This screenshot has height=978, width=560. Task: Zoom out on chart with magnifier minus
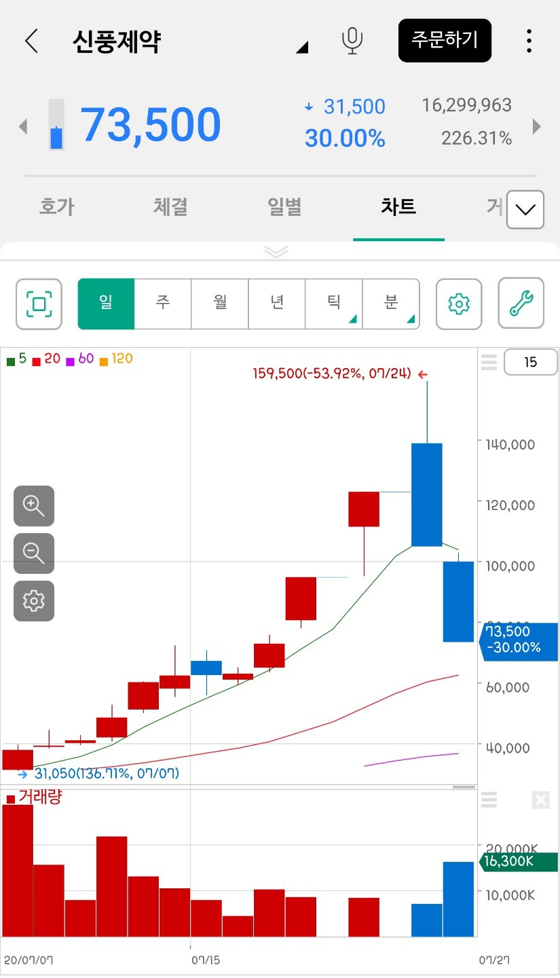pos(34,554)
